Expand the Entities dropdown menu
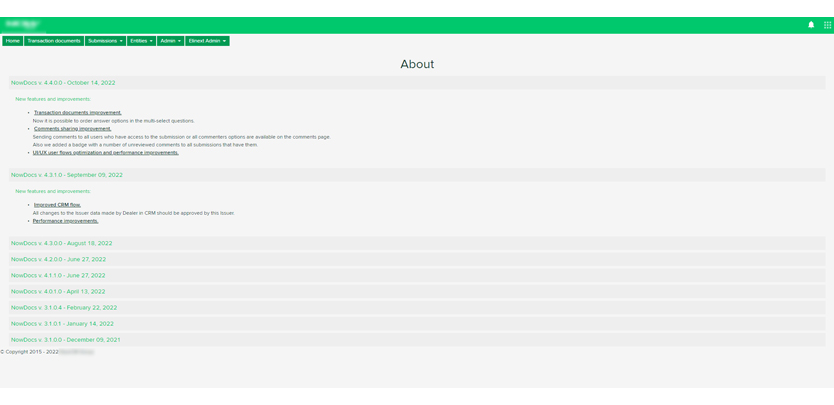 141,41
